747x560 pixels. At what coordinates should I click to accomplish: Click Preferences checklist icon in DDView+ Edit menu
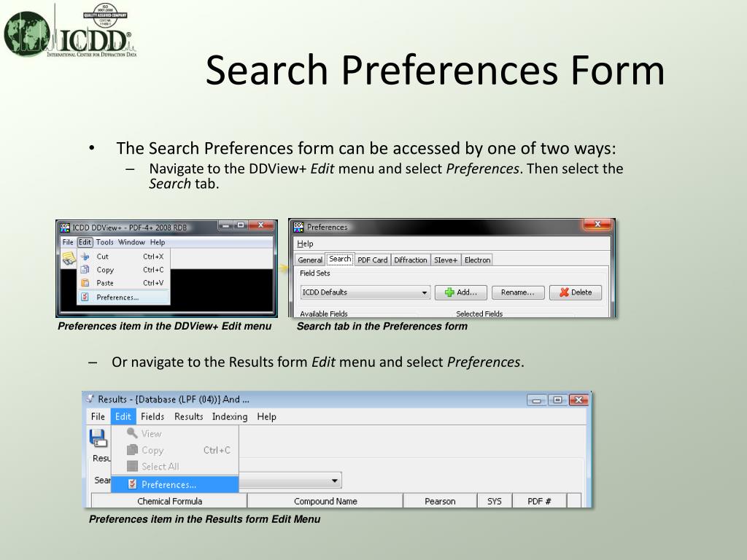coord(85,297)
